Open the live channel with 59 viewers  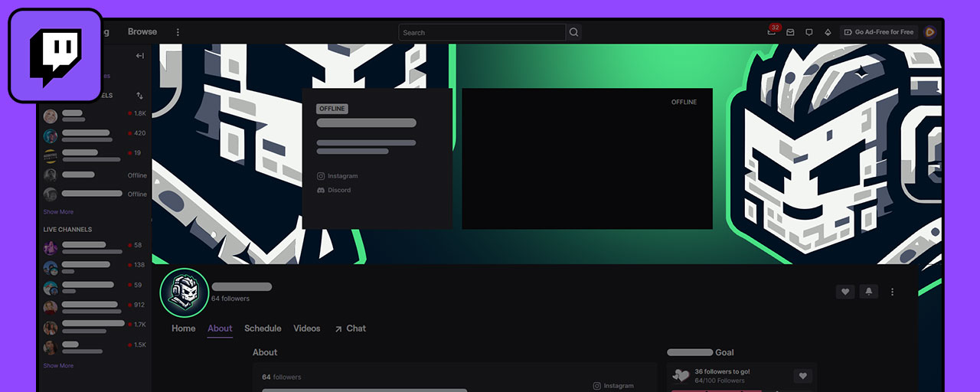pyautogui.click(x=94, y=288)
